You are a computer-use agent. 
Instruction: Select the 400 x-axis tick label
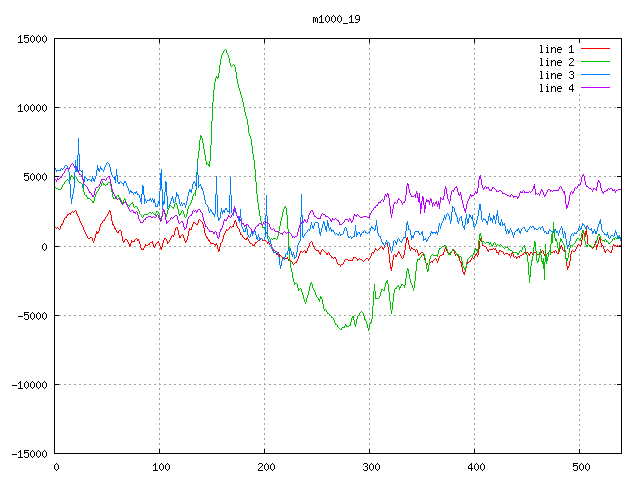pos(474,467)
